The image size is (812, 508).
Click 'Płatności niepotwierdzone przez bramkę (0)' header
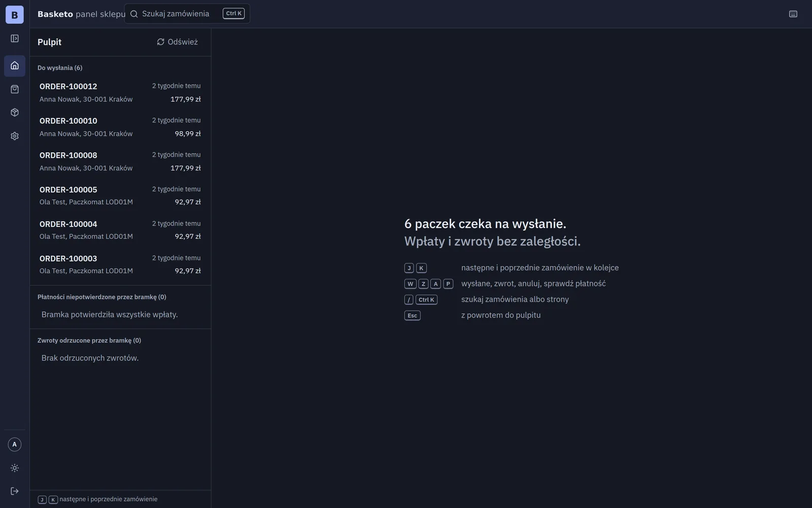(102, 297)
